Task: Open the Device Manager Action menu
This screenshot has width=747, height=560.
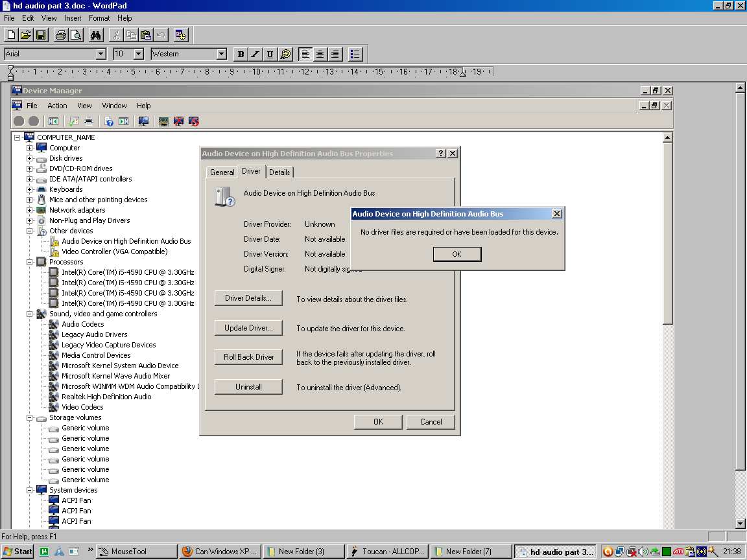Action: point(57,106)
